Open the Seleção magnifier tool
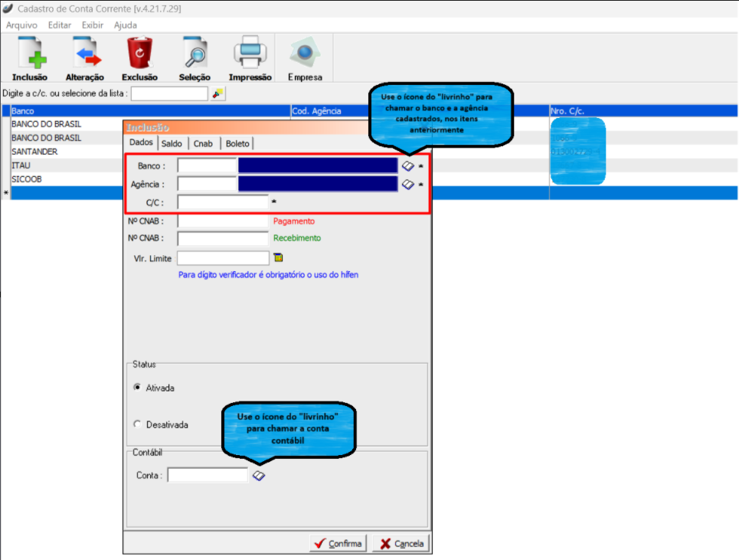This screenshot has height=560, width=739. (x=195, y=54)
